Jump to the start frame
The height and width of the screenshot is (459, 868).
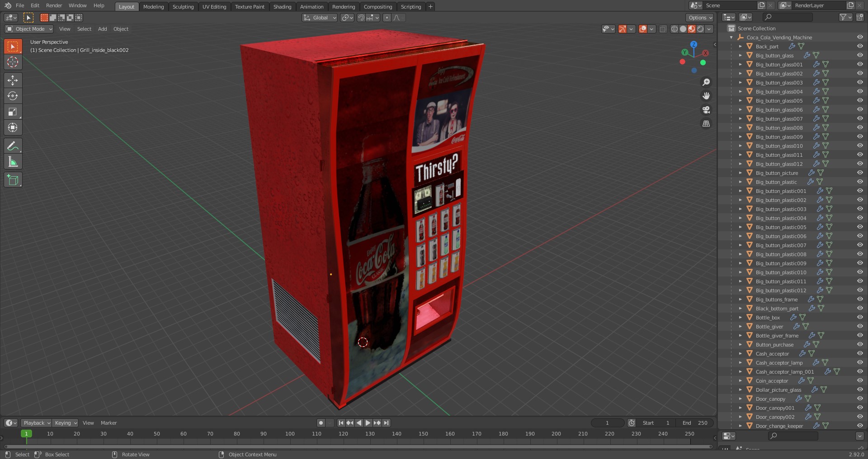coord(341,423)
